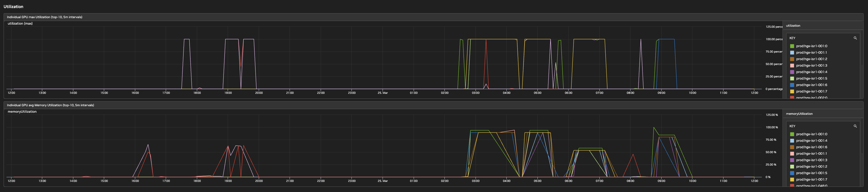Image resolution: width=868 pixels, height=192 pixels.
Task: Click the "75.00 %" y-axis label in memory chart
Action: (x=771, y=140)
